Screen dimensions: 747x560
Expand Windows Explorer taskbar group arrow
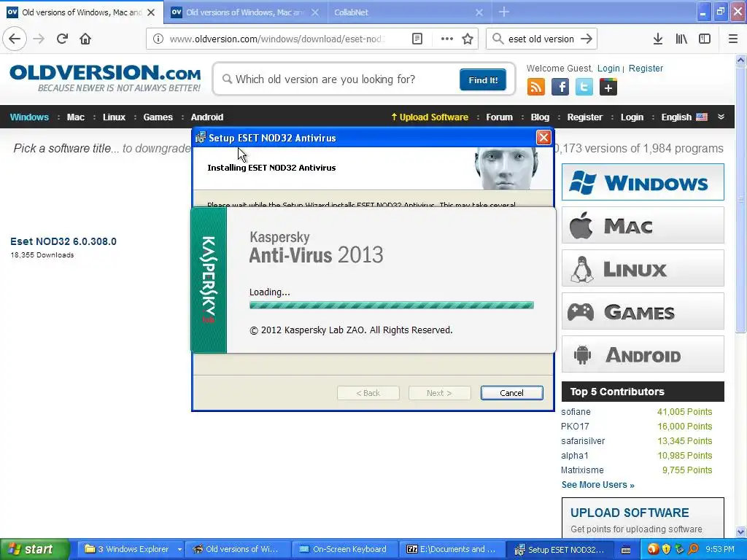(179, 549)
